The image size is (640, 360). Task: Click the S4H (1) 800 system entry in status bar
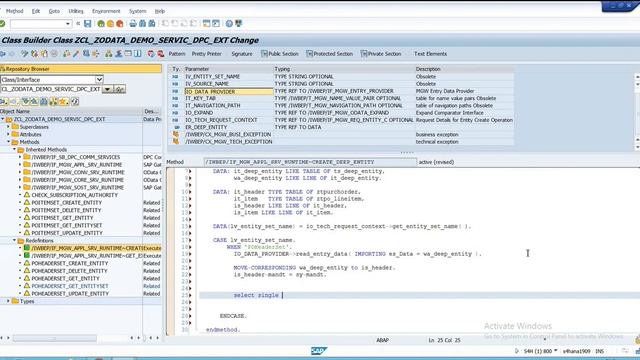[x=540, y=351]
